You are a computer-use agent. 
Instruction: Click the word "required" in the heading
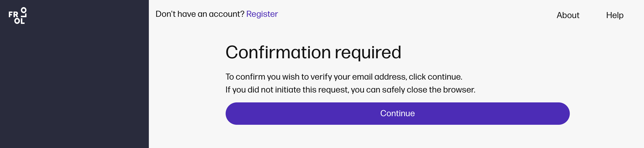(368, 53)
